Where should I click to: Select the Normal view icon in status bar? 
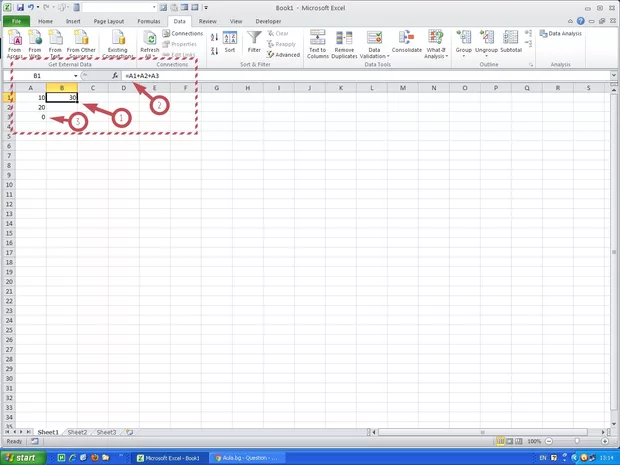501,441
